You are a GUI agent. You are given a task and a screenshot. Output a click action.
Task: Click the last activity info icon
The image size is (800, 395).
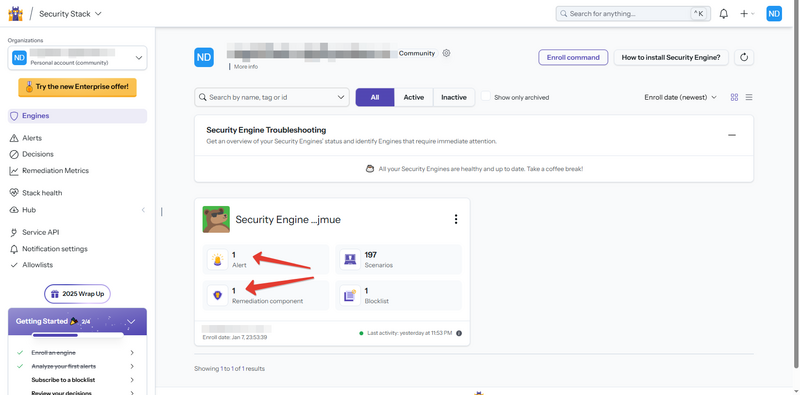tap(459, 333)
